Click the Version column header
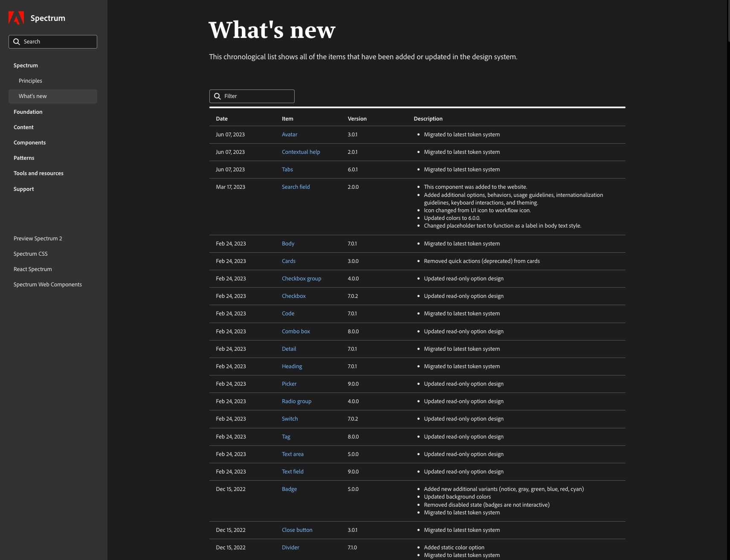 357,119
